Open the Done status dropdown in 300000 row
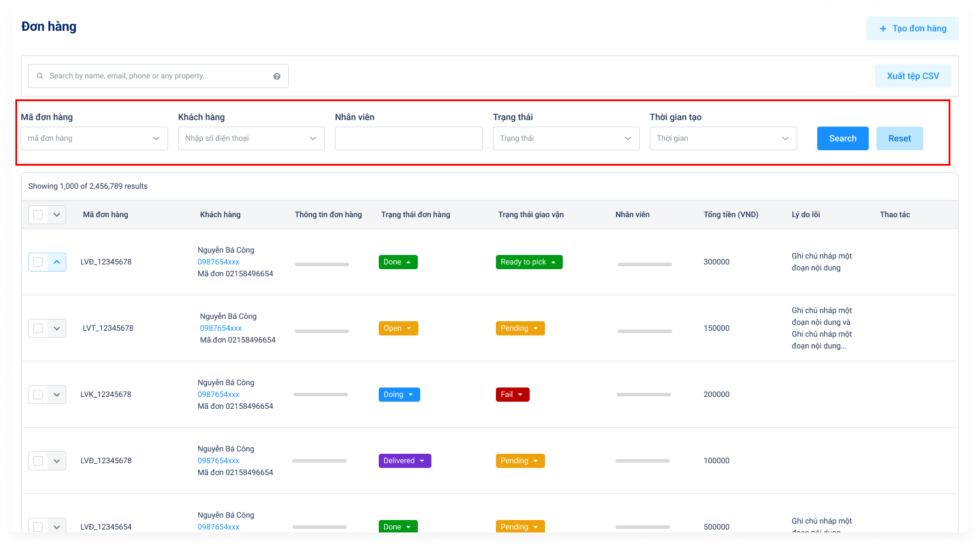The width and height of the screenshot is (980, 549). 398,262
